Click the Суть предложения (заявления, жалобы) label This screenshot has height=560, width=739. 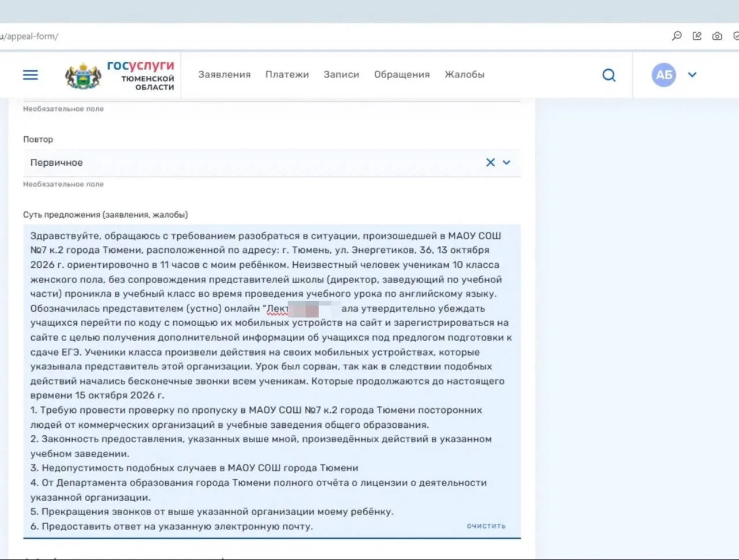point(106,215)
